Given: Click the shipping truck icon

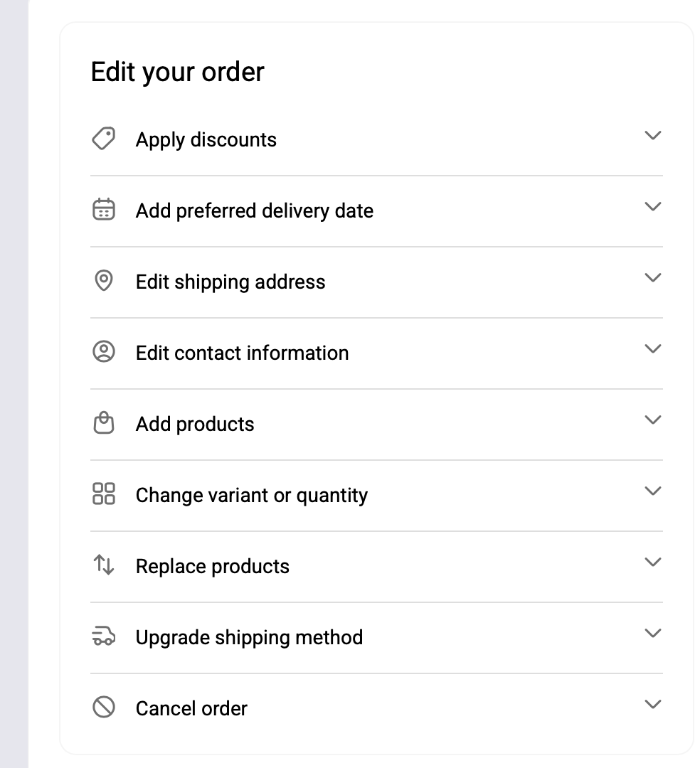Looking at the screenshot, I should coord(104,636).
